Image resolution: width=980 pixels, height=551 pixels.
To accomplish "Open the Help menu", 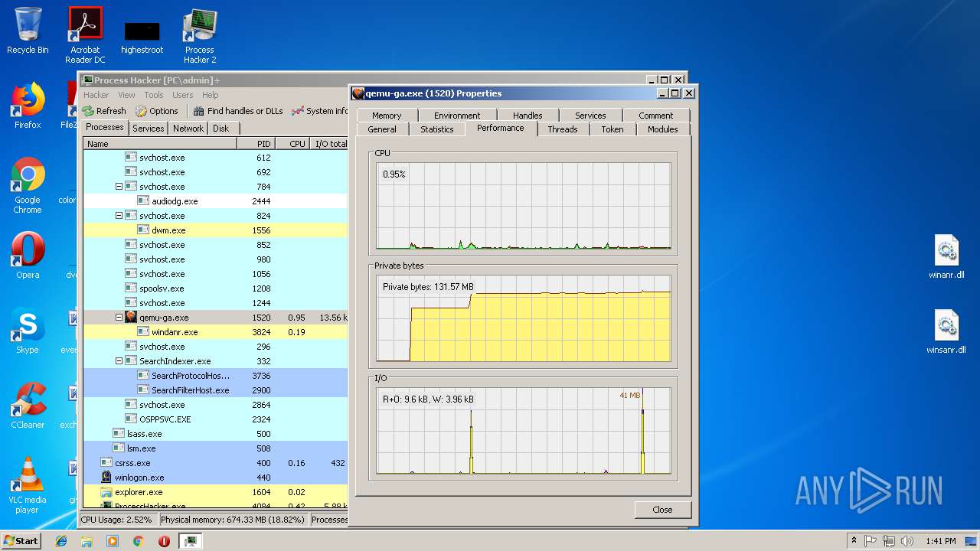I will click(210, 95).
